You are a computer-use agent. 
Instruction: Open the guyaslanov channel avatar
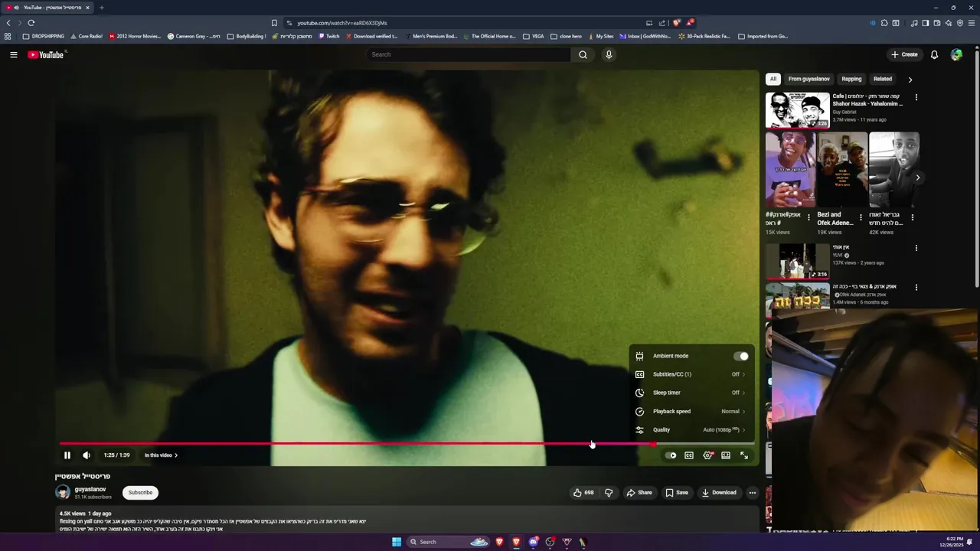63,493
